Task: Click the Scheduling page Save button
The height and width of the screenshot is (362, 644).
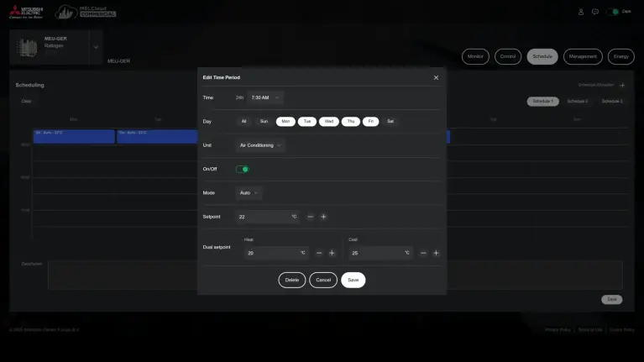Action: tap(612, 300)
